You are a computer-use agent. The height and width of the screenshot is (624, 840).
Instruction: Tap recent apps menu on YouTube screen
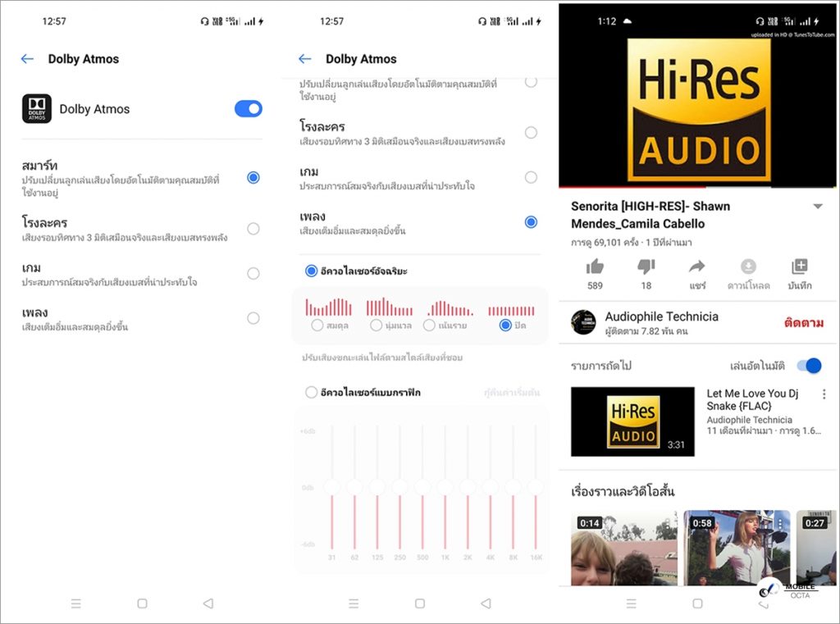632,604
